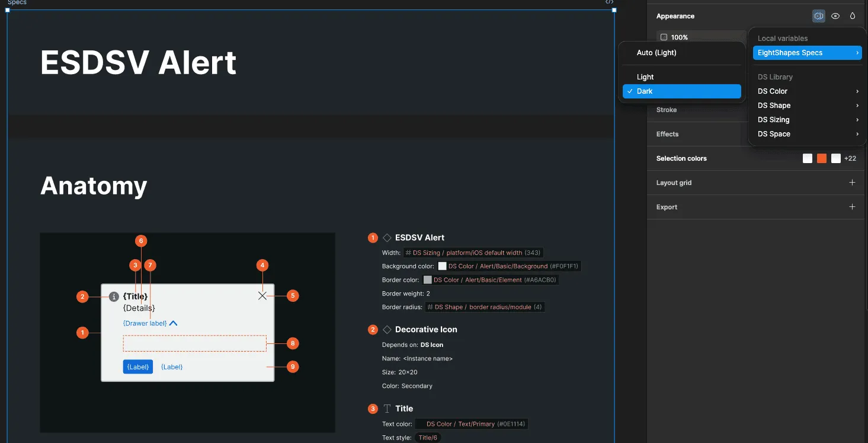The height and width of the screenshot is (443, 868).
Task: Click the Anatomy heading
Action: 94,186
